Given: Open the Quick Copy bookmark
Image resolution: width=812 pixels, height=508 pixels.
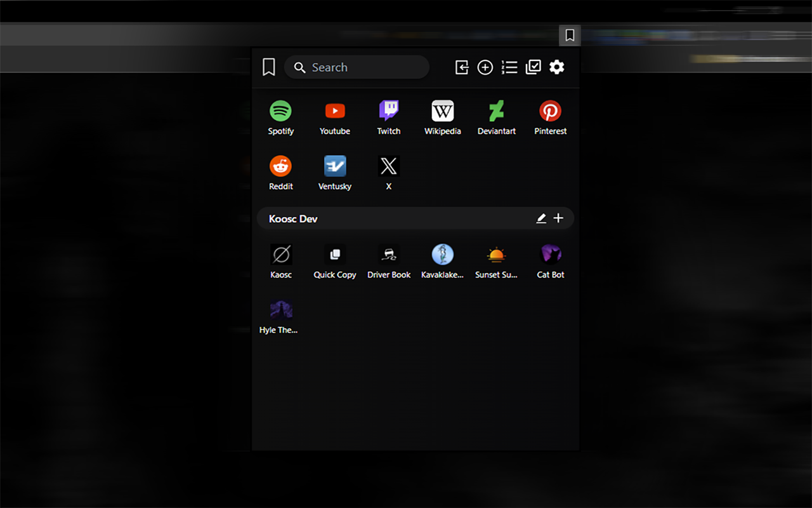Looking at the screenshot, I should 335,261.
